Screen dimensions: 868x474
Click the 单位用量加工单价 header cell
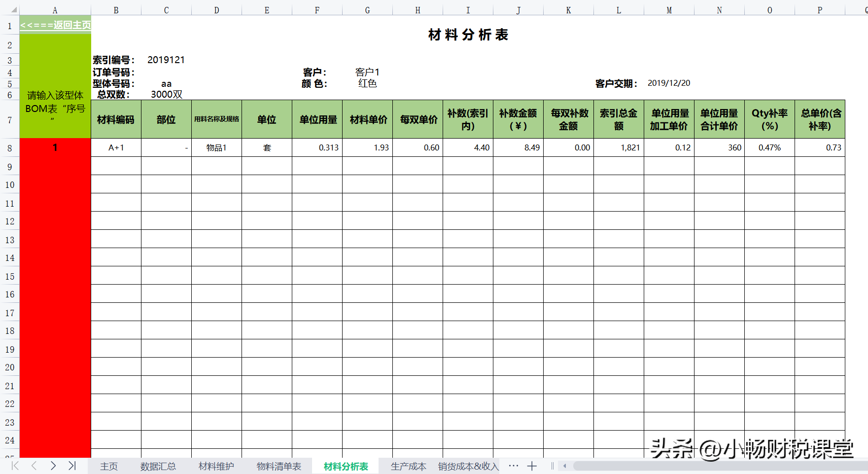tap(669, 119)
